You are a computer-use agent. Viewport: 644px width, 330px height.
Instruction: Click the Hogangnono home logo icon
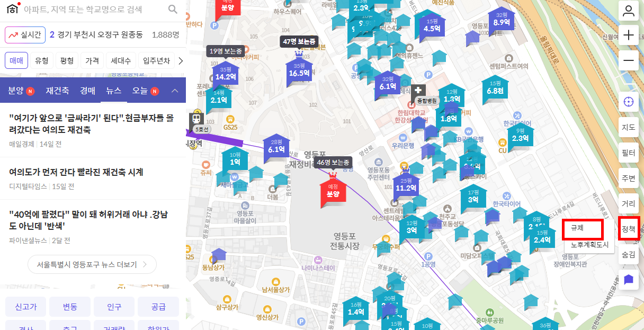(13, 8)
